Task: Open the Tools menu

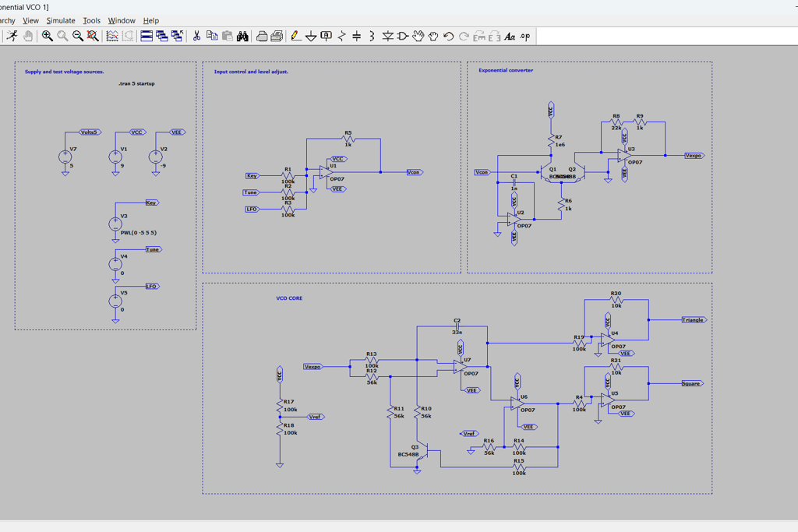Action: click(92, 20)
